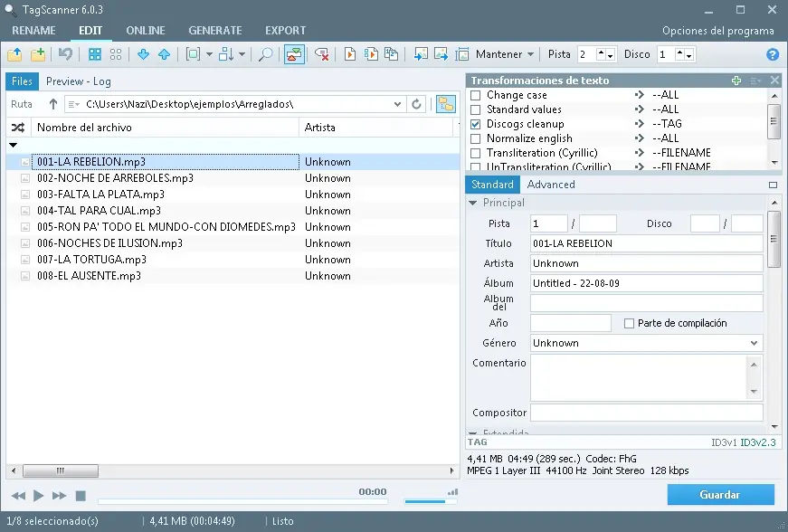Screen dimensions: 788x532
Task: Click the copy pages numbered icon
Action: coord(392,54)
